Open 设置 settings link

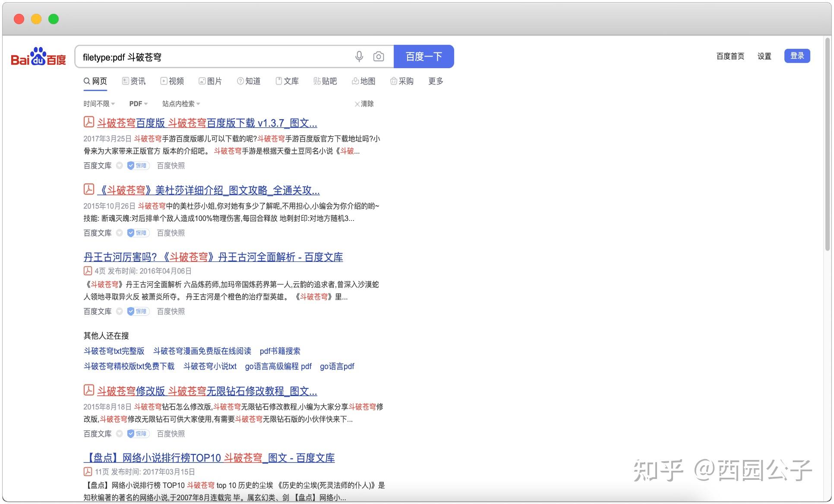[764, 57]
